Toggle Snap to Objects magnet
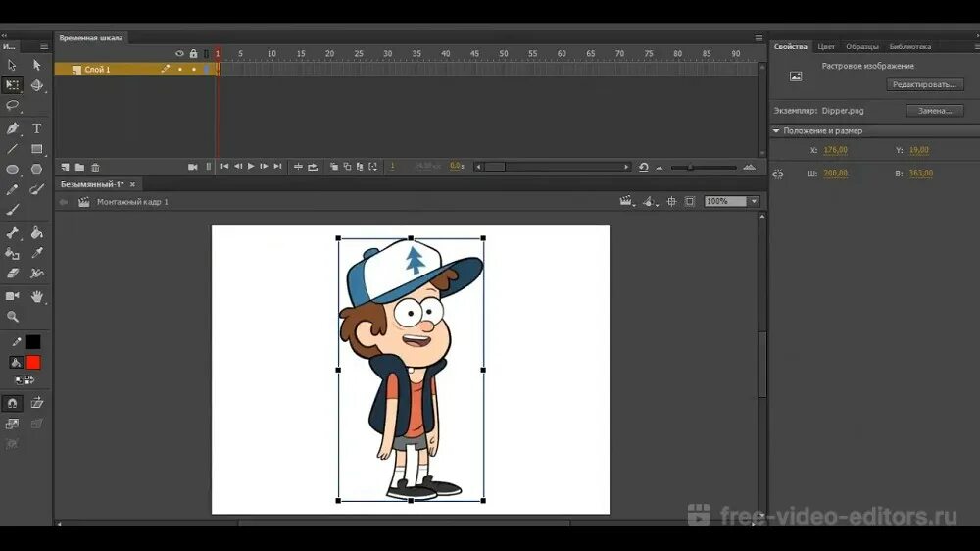Image resolution: width=980 pixels, height=551 pixels. 12,403
